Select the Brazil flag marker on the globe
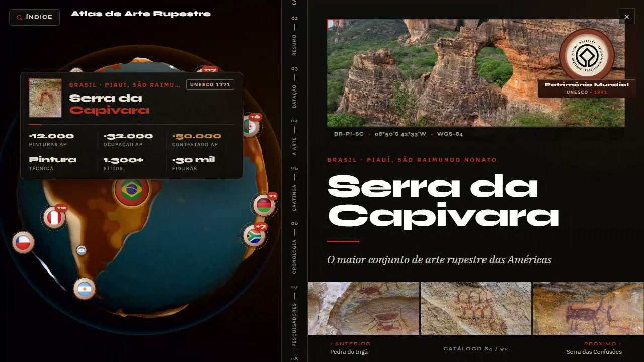The image size is (644, 362). pos(131,190)
